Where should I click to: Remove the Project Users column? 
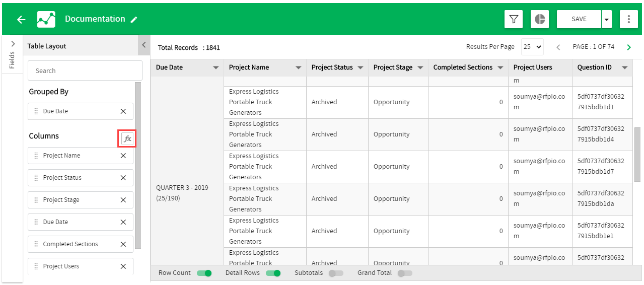(123, 266)
